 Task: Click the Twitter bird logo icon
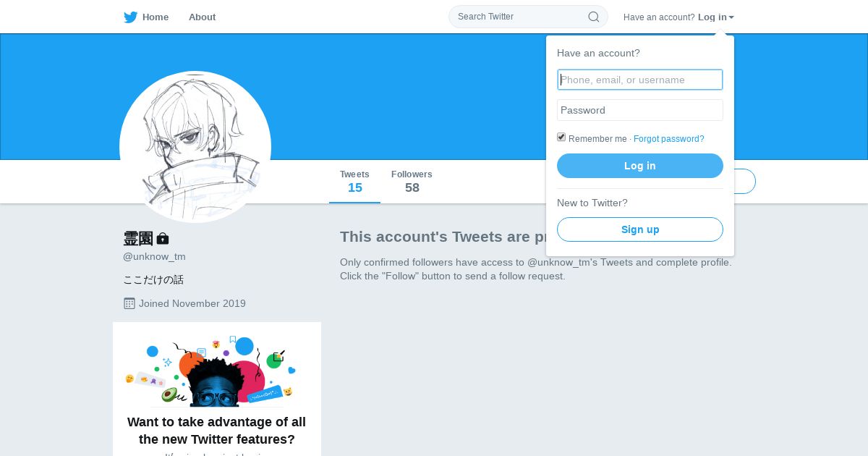(130, 17)
